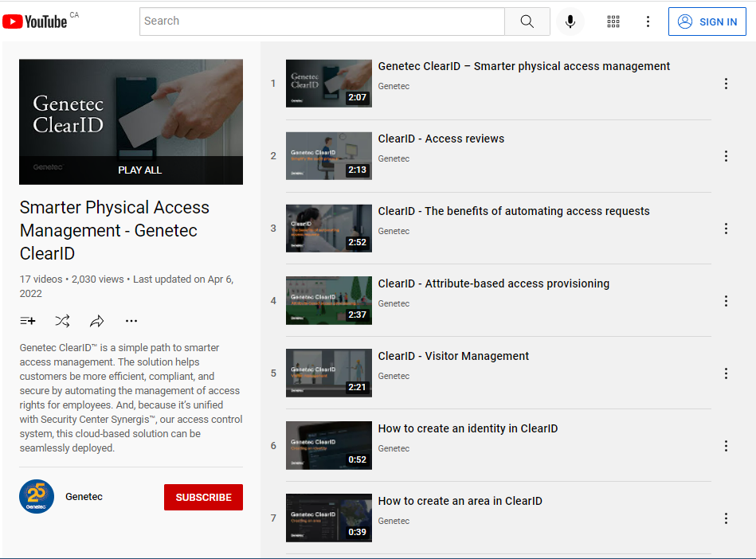
Task: Click the '17 videos • 2,030 views' stats text
Action: coord(72,279)
